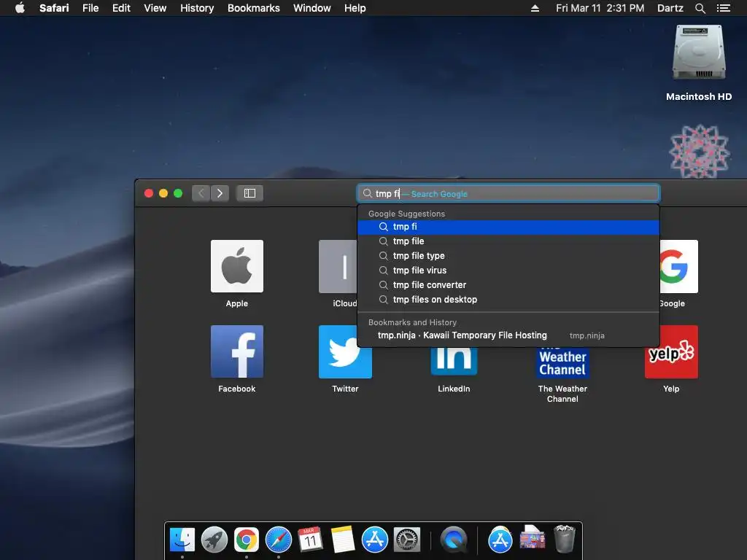The image size is (747, 560).
Task: Open the Bookmarks menu
Action: 253,8
